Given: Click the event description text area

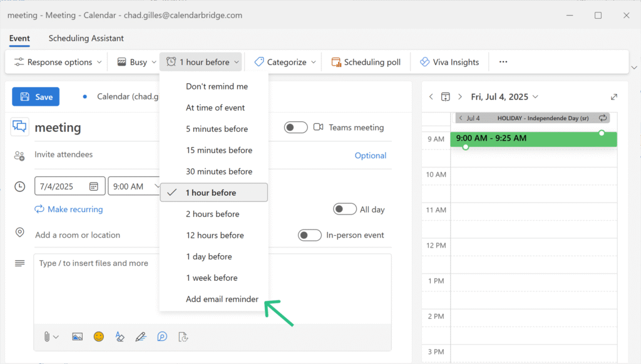Looking at the screenshot, I should (x=212, y=289).
